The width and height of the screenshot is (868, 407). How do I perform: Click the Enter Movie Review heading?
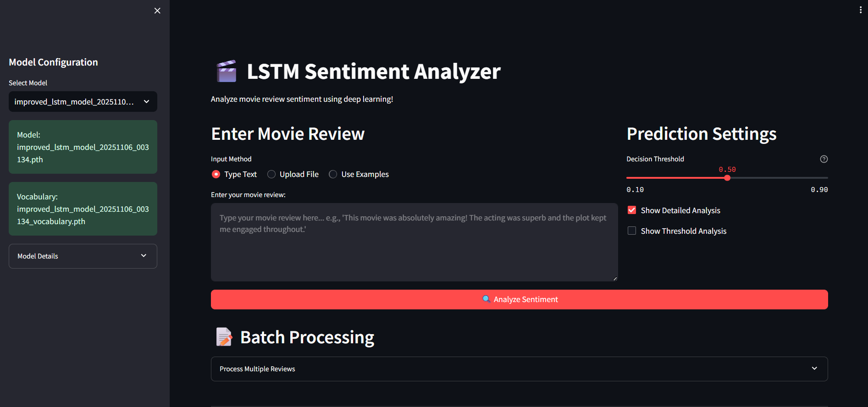click(x=287, y=134)
